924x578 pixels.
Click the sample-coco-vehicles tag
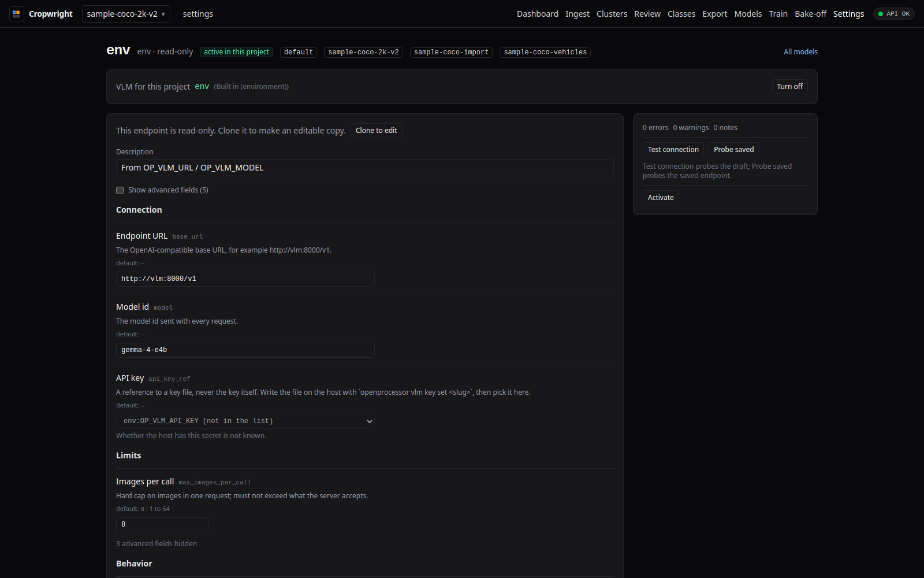tap(545, 52)
